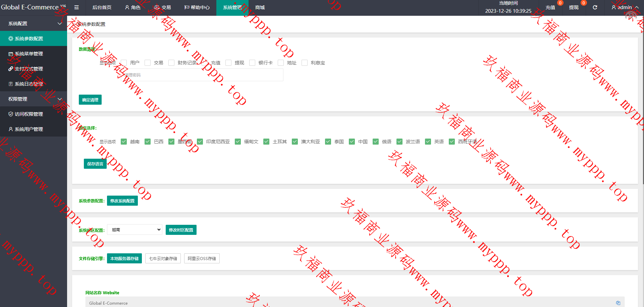
Task: Click the 清理密码 input field
Action: (x=202, y=75)
